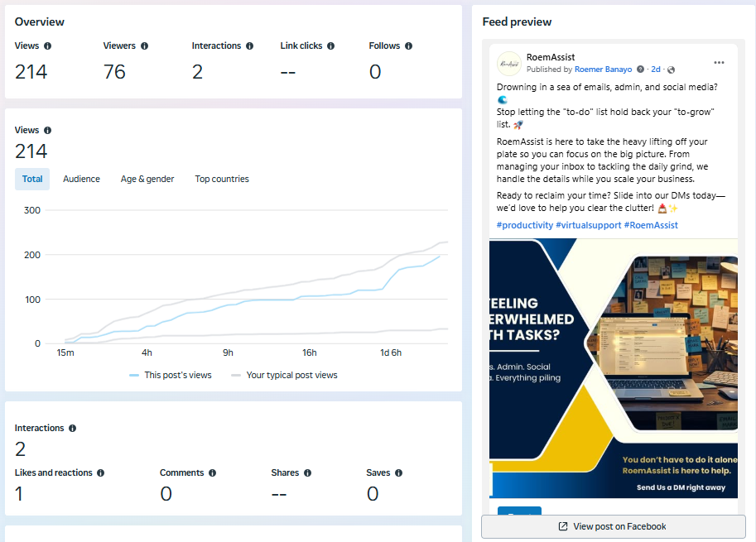The height and width of the screenshot is (542, 756).
Task: Open the Top countries tab
Action: click(x=222, y=180)
